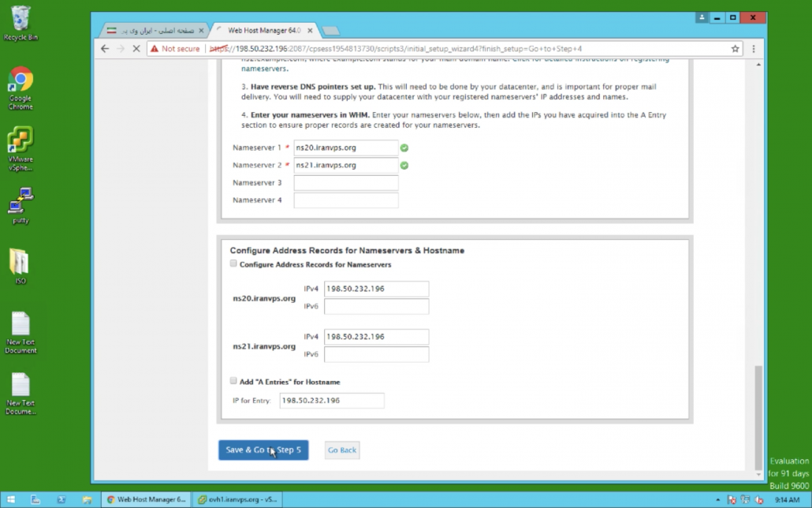Screen dimensions: 812x508
Task: Check Add "A Entries" for Hostname
Action: (233, 381)
